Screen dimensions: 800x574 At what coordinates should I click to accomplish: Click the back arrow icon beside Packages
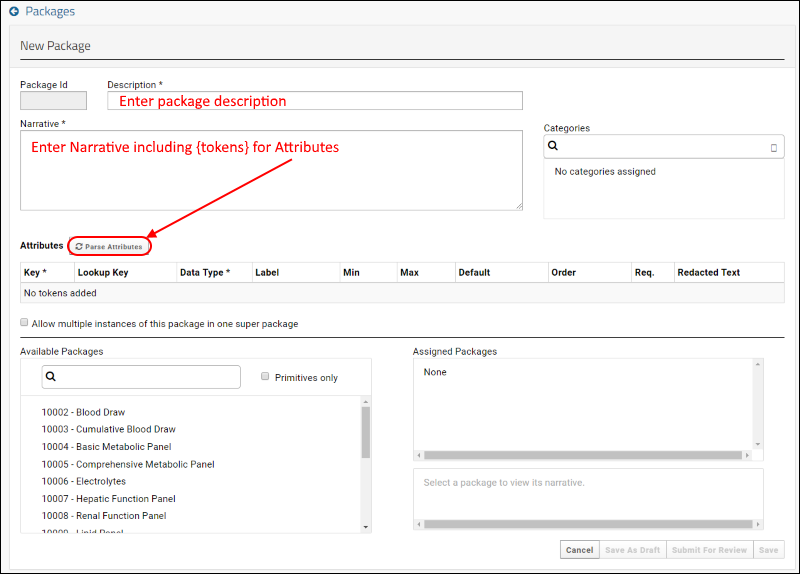[14, 12]
